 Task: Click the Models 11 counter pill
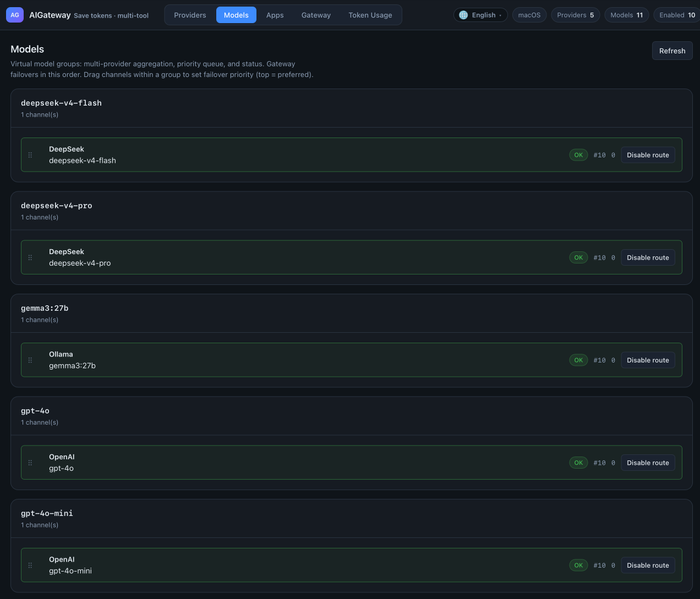(x=626, y=15)
